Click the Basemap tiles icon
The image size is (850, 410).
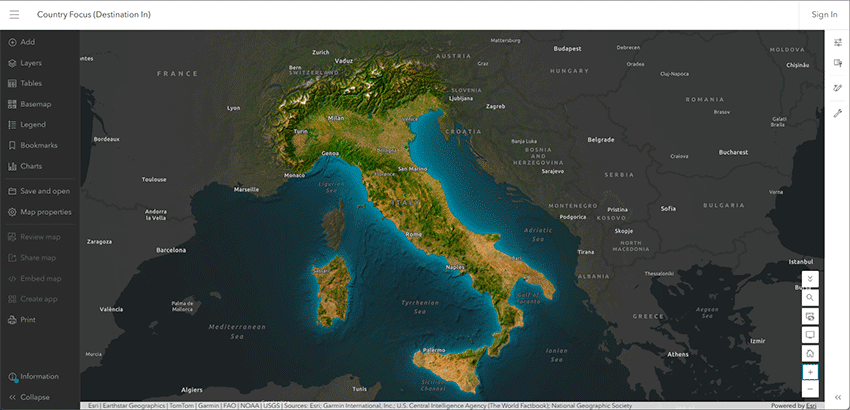pos(12,104)
